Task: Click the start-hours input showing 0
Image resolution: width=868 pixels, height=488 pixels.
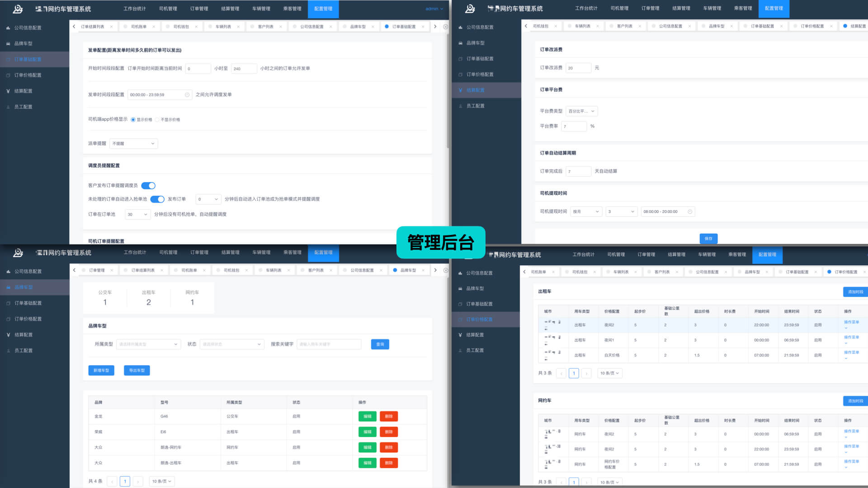Action: [x=198, y=69]
